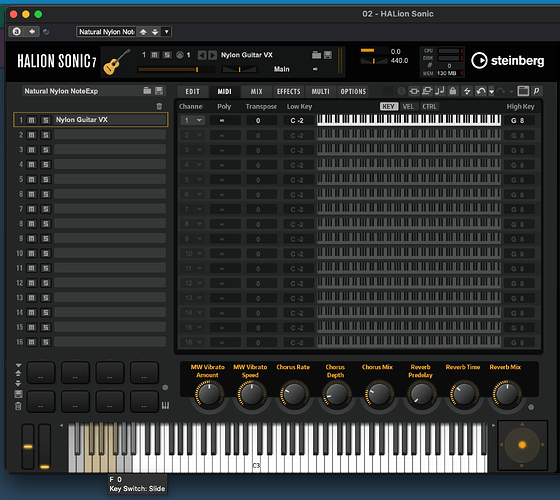
Task: Switch to the OPTIONS tab
Action: point(353,91)
